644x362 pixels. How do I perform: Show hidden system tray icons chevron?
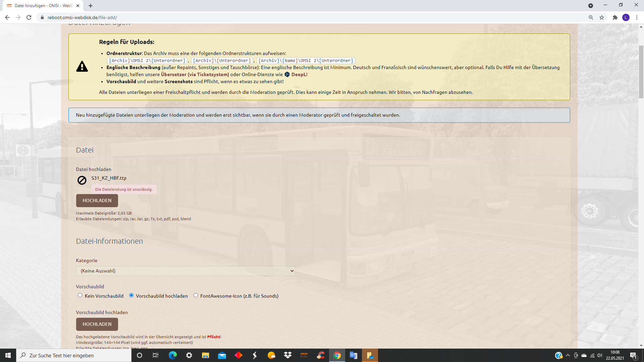click(568, 355)
